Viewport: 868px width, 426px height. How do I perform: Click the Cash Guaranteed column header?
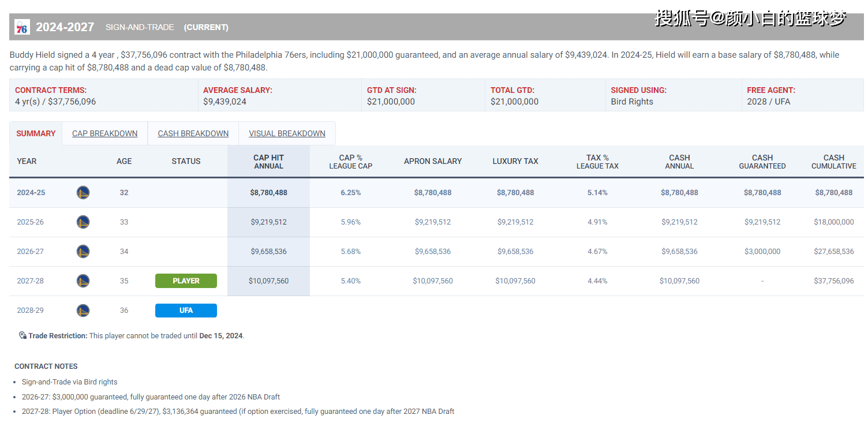click(762, 162)
